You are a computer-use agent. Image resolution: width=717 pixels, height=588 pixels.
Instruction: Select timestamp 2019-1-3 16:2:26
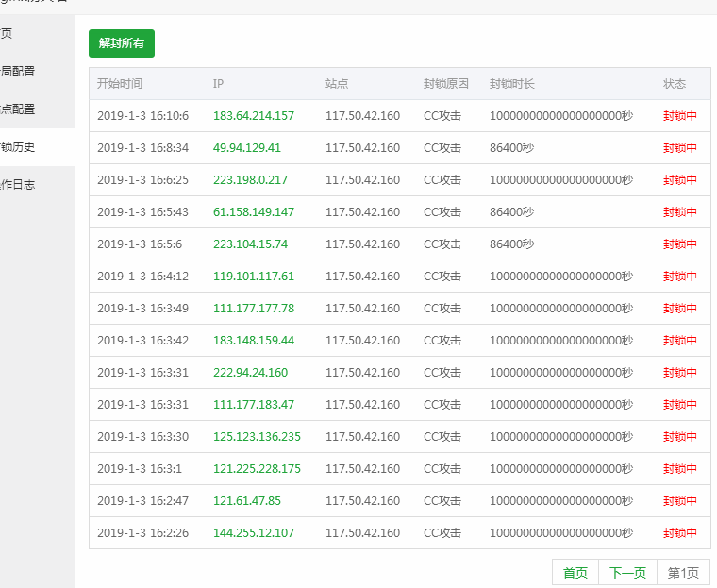(142, 532)
